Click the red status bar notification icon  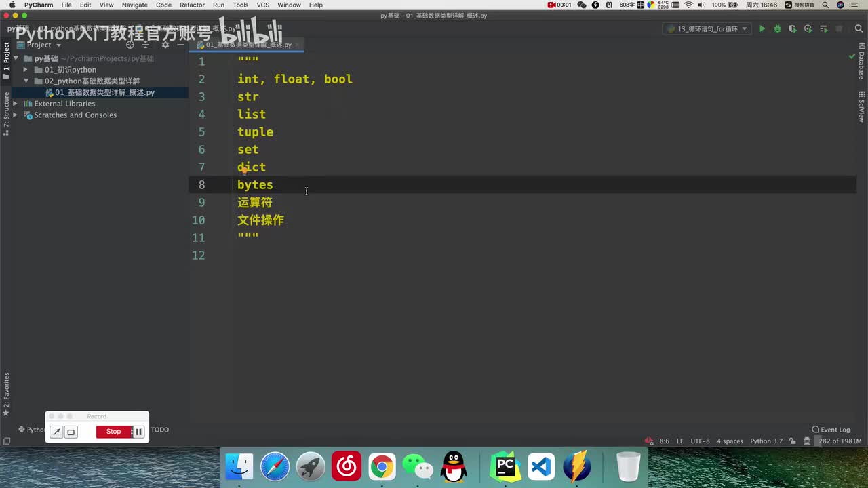pos(649,441)
